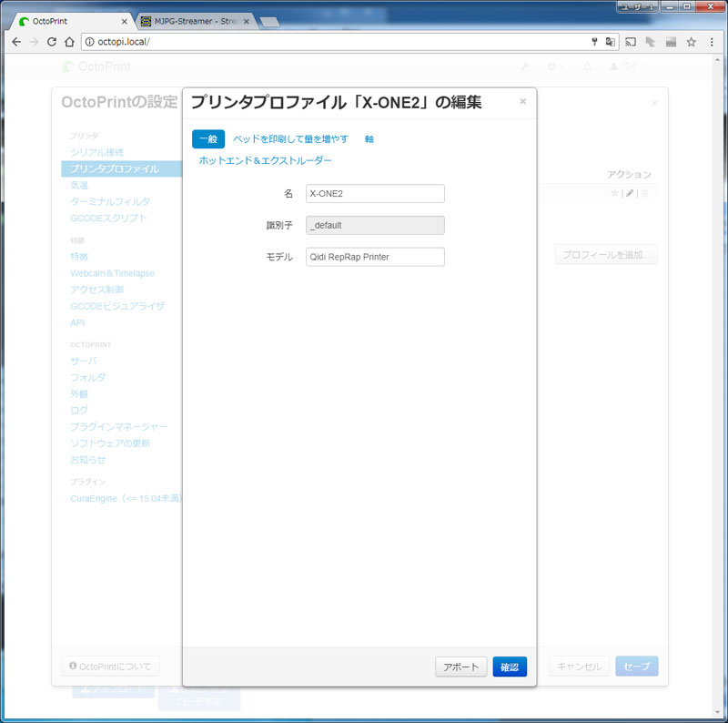Open the user account dropdown in navbar
This screenshot has height=723, width=728.
tap(627, 66)
